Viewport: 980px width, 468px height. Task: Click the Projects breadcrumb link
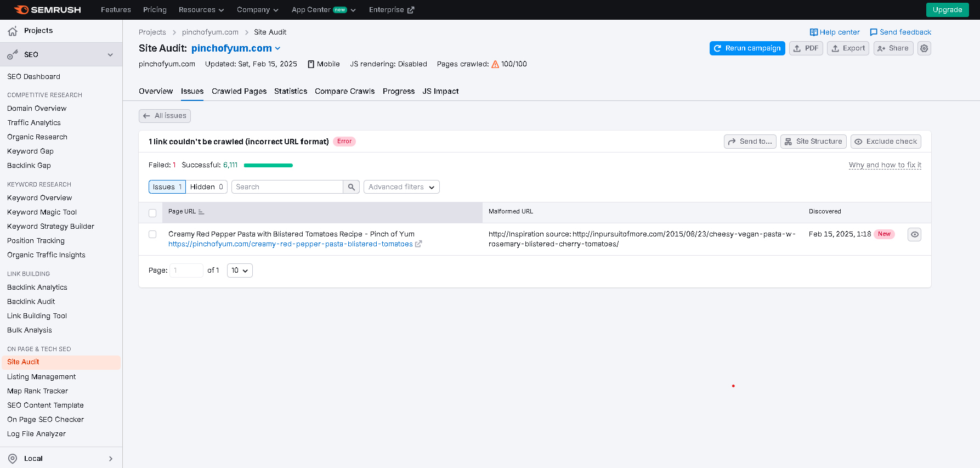pos(152,32)
